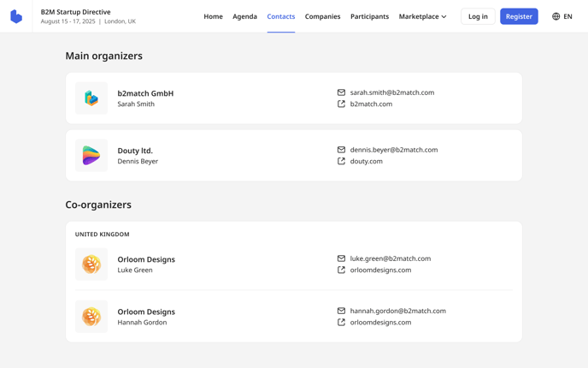Expand the Marketplace dropdown menu

[x=422, y=16]
